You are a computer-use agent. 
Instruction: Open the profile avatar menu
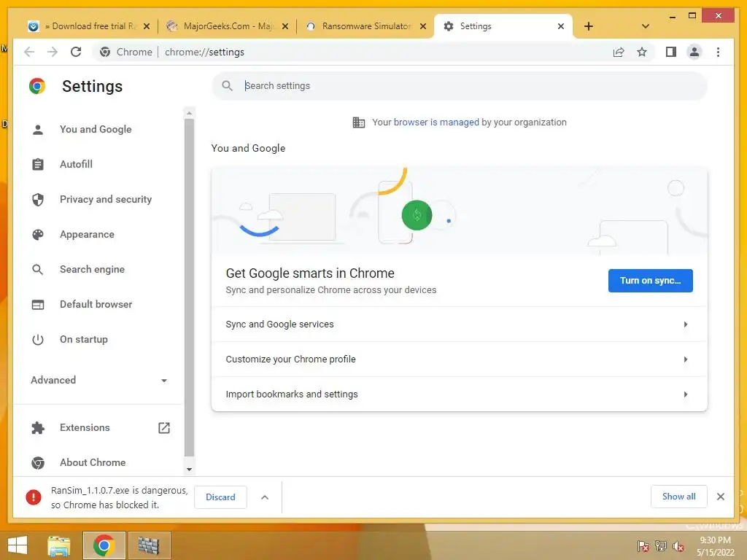click(694, 52)
